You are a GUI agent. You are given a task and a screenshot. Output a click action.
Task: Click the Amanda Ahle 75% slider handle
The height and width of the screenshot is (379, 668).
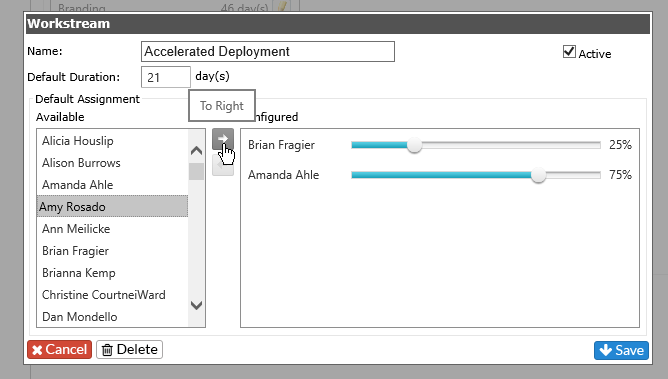(x=538, y=175)
